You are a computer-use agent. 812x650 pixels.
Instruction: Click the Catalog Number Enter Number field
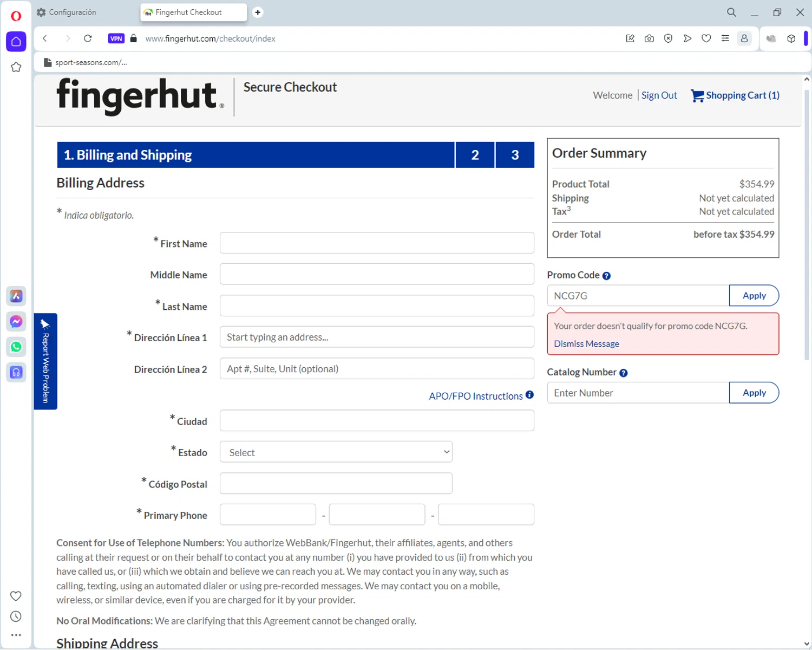(638, 393)
